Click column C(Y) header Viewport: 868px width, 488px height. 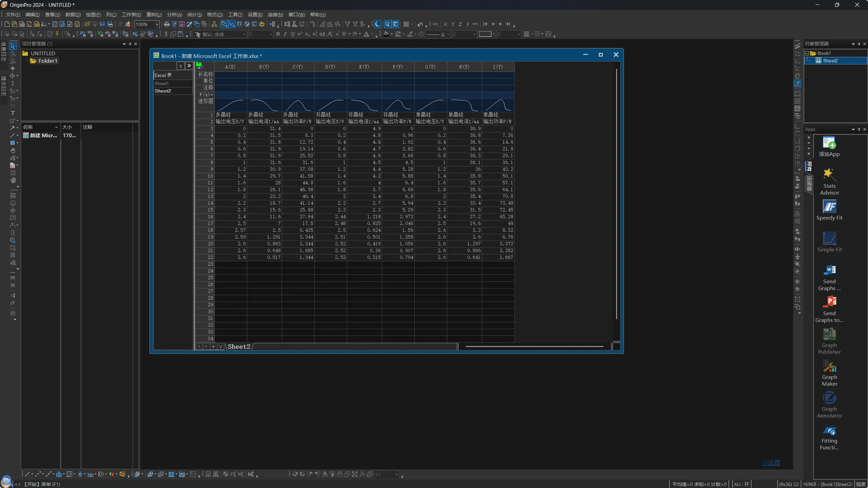tap(298, 67)
